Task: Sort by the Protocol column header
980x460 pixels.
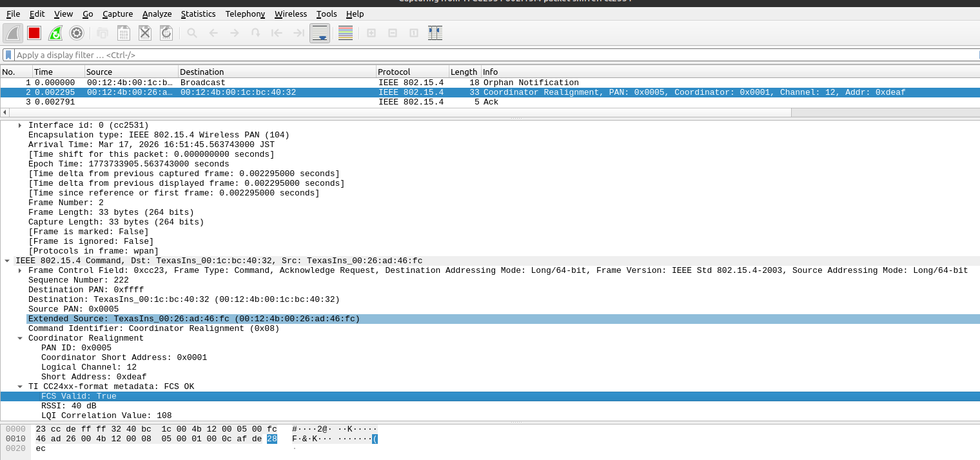Action: tap(413, 72)
